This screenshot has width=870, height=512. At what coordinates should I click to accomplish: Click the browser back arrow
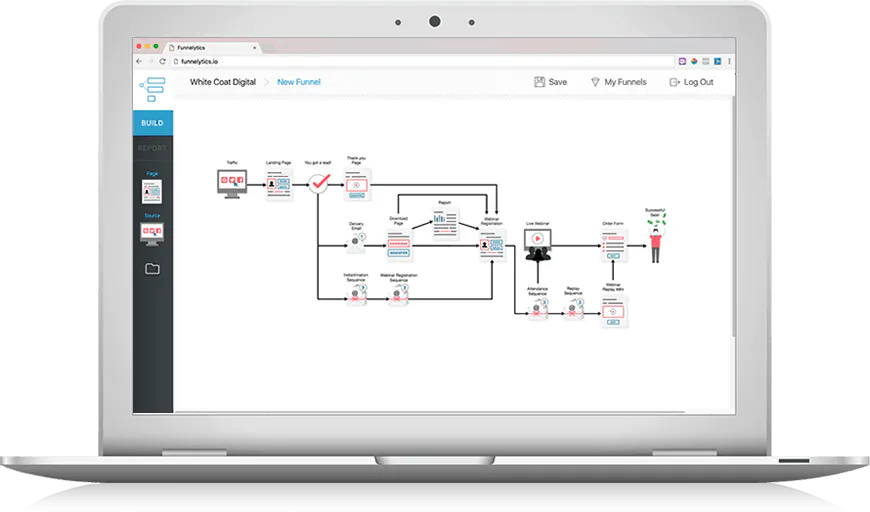[x=139, y=61]
